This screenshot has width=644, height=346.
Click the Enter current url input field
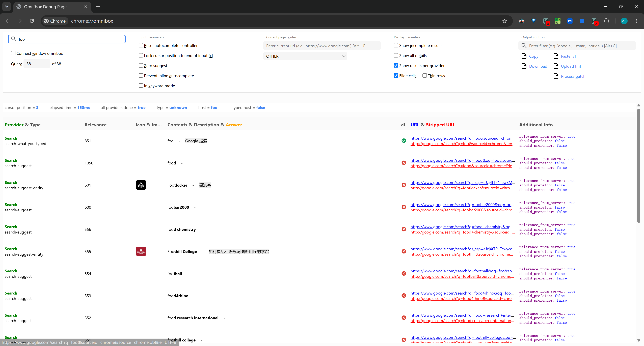point(322,46)
